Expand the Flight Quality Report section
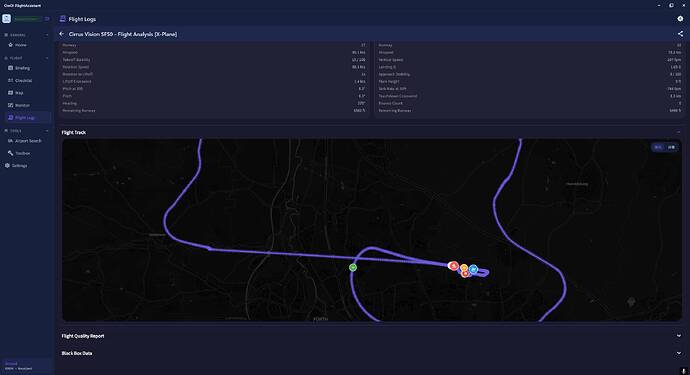This screenshot has height=375, width=690. pos(679,336)
